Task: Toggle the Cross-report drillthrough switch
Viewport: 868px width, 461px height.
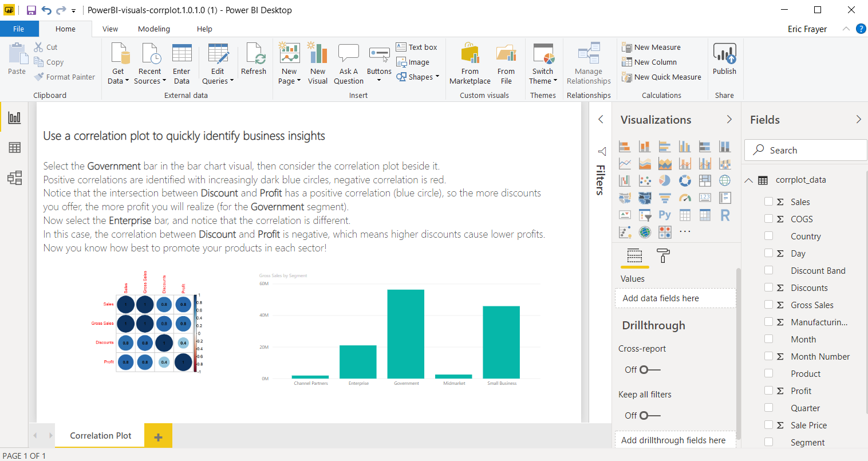Action: pyautogui.click(x=650, y=370)
